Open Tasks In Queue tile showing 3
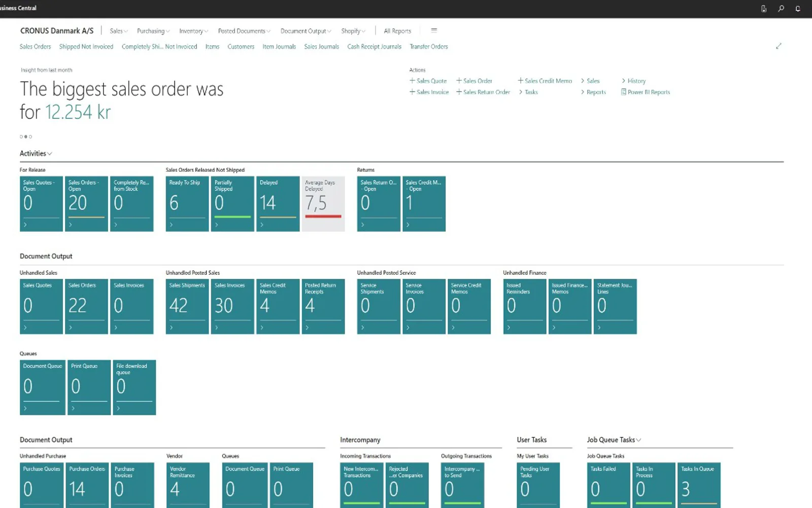Image resolution: width=812 pixels, height=508 pixels. coord(699,485)
